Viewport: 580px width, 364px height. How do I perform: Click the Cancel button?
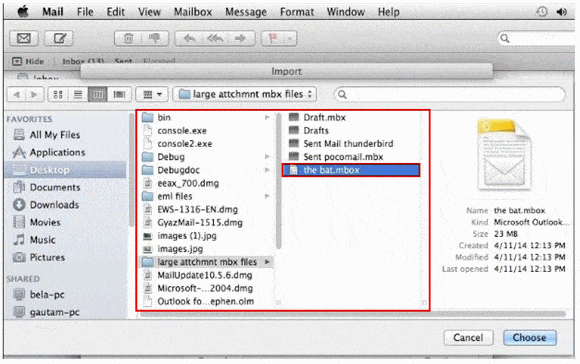pos(468,337)
